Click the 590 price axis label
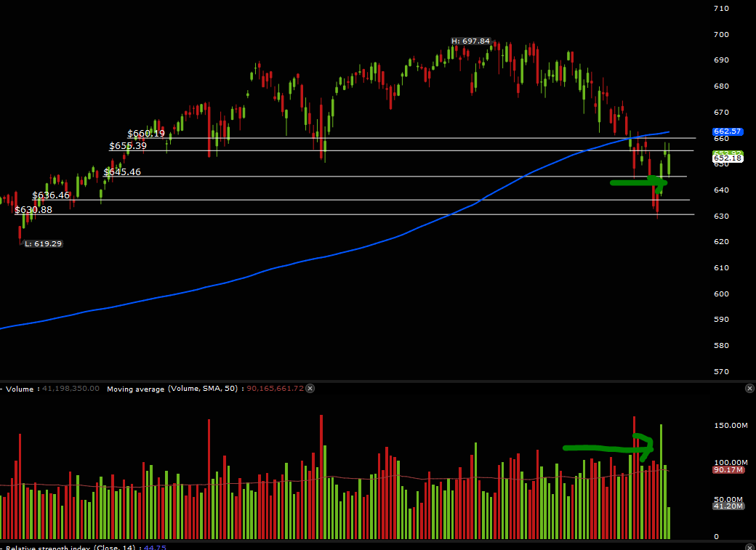 tap(721, 320)
